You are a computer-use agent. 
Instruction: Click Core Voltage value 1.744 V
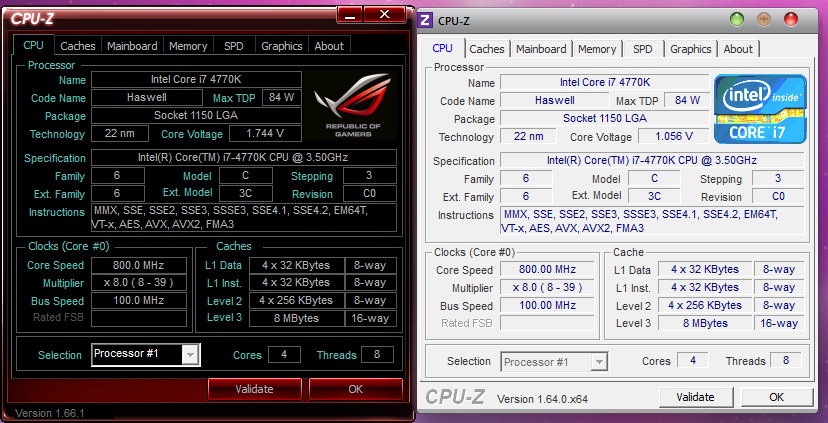[265, 134]
